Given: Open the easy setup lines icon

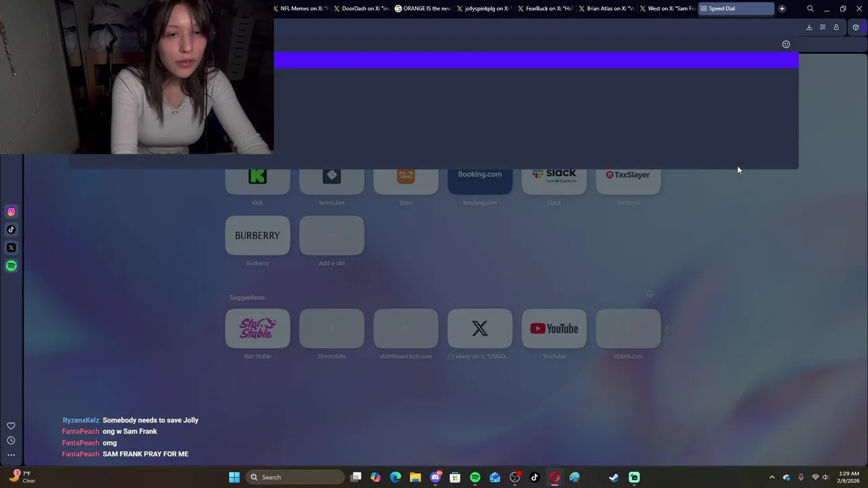Looking at the screenshot, I should (823, 27).
